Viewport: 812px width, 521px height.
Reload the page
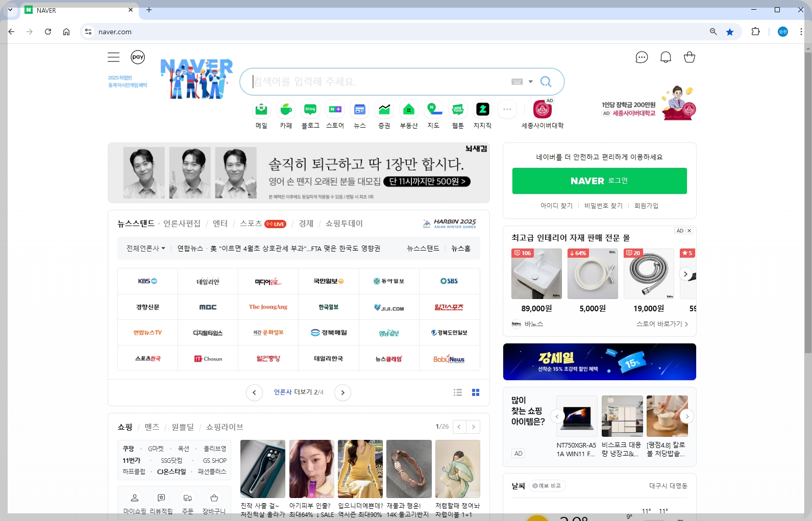point(48,32)
